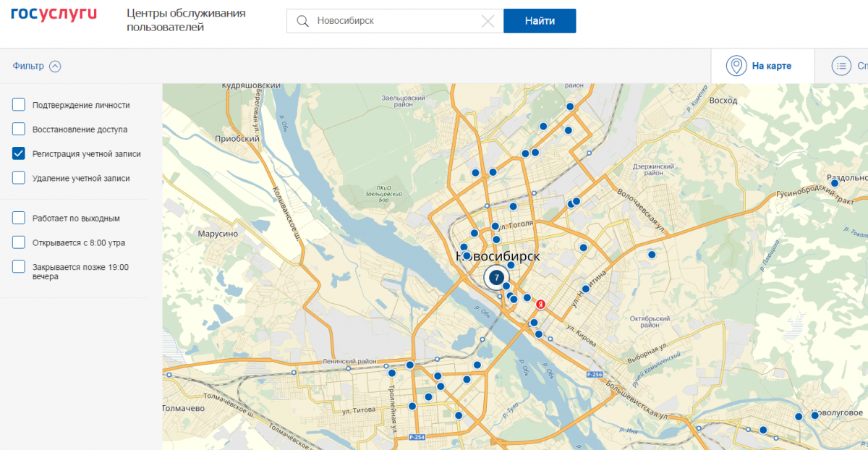
Task: Click the Восход label on map
Action: 723,101
